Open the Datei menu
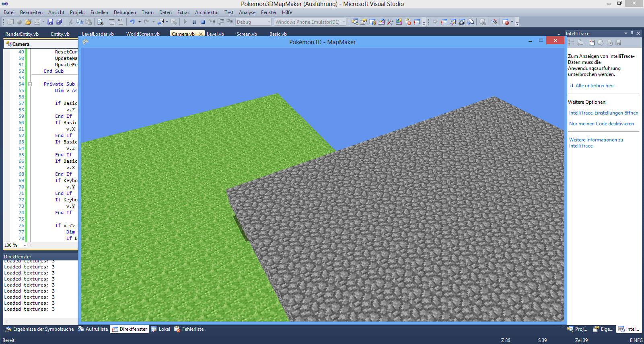 9,12
